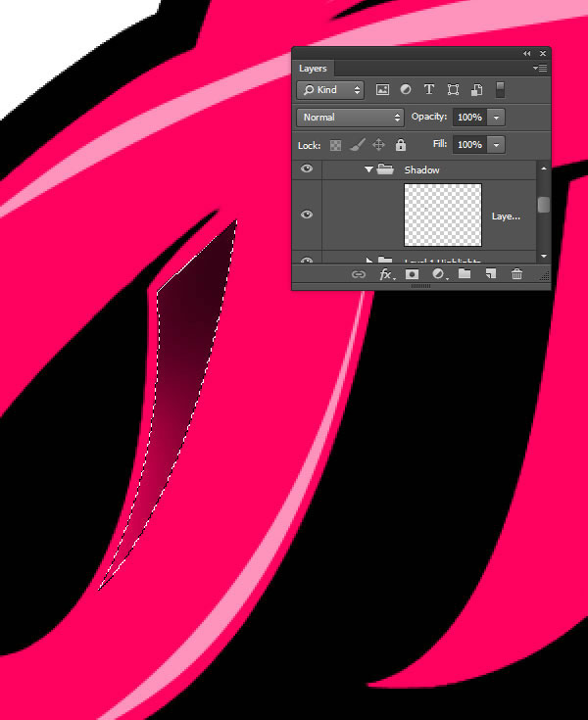Open the Normal blend mode dropdown
Viewport: 588px width, 720px height.
(x=350, y=118)
